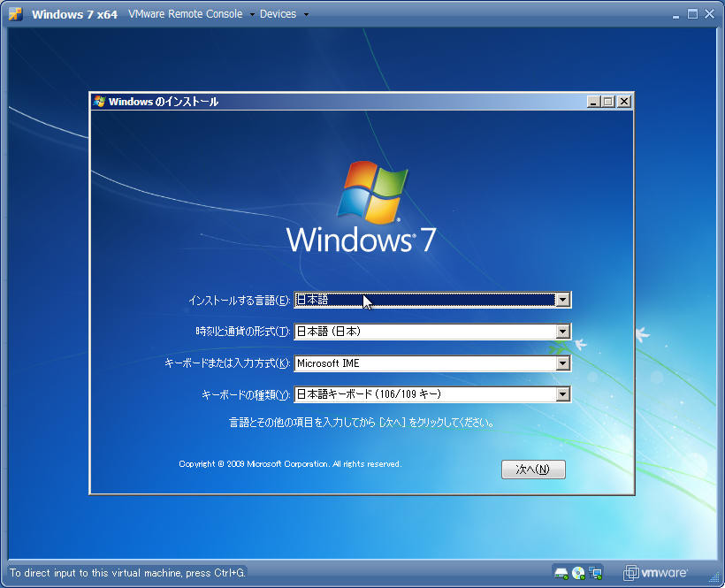Click the Microsoft IME field
725x588 pixels.
click(432, 363)
